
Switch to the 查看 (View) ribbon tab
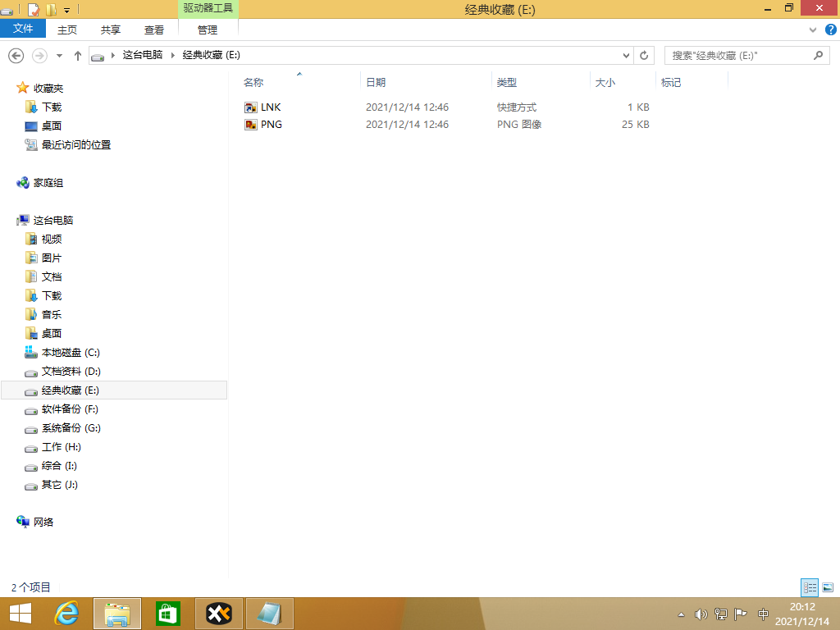tap(154, 30)
